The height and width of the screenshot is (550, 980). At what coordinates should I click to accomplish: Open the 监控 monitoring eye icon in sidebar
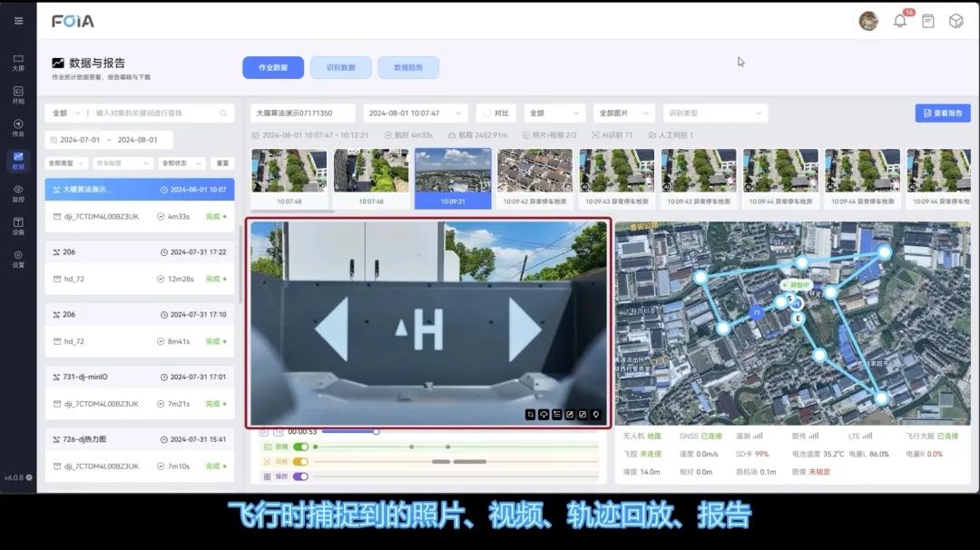click(x=18, y=192)
